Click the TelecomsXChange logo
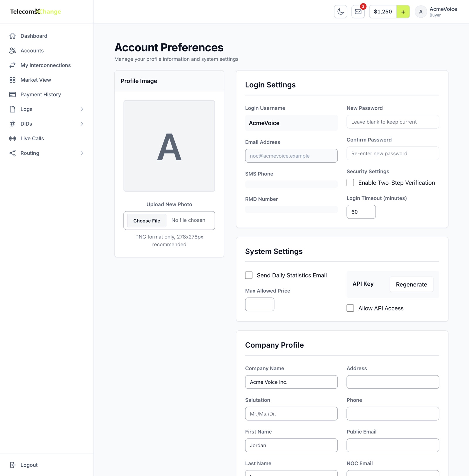The height and width of the screenshot is (476, 469). pos(35,12)
